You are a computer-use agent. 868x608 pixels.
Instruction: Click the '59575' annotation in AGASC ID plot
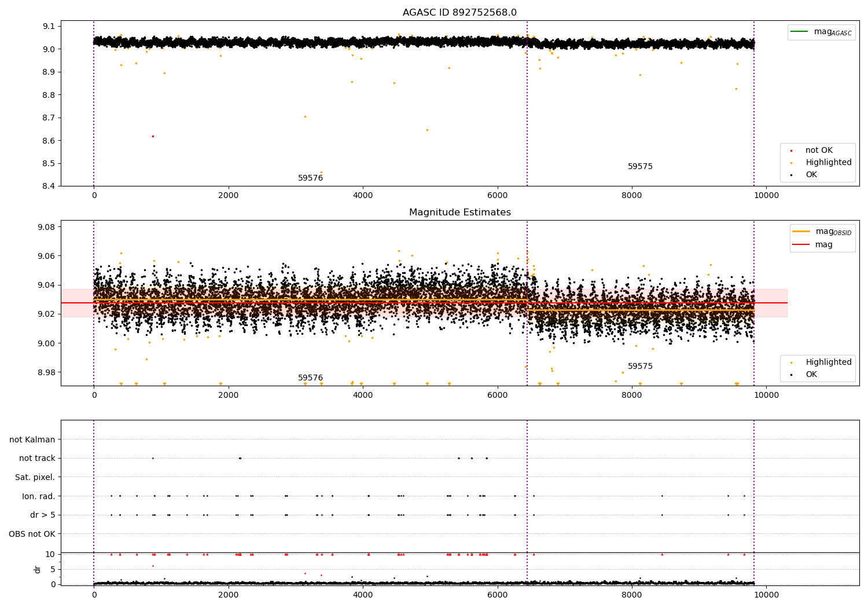[x=640, y=167]
